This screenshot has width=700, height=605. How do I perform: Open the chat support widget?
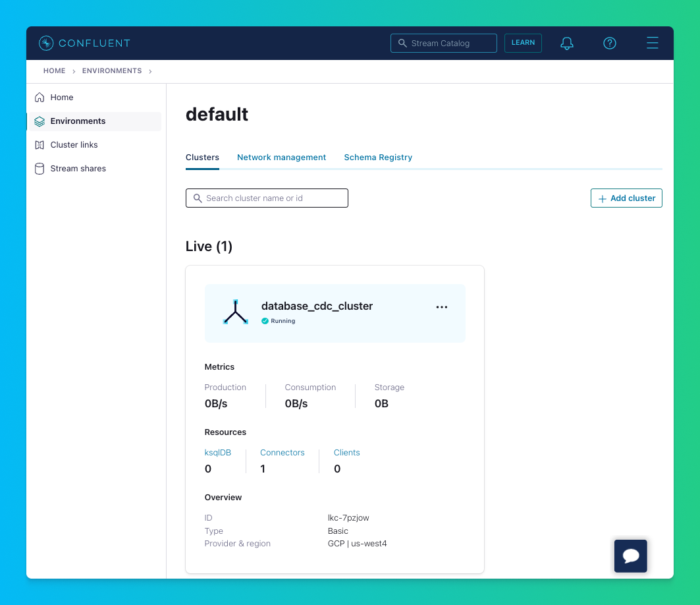tap(630, 556)
